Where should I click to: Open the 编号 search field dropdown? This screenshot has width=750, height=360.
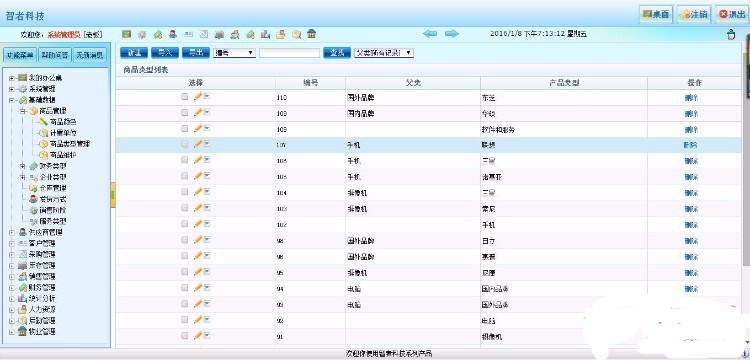point(234,53)
